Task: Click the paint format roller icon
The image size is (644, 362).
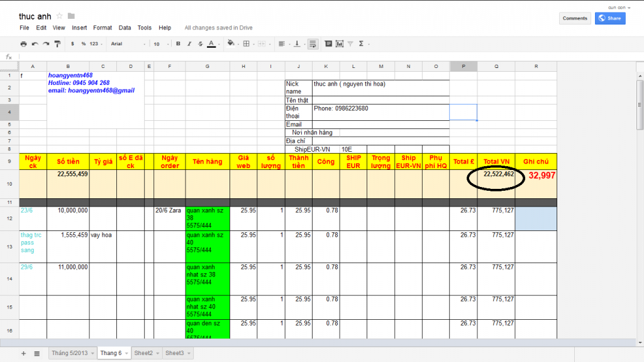Action: (x=57, y=44)
